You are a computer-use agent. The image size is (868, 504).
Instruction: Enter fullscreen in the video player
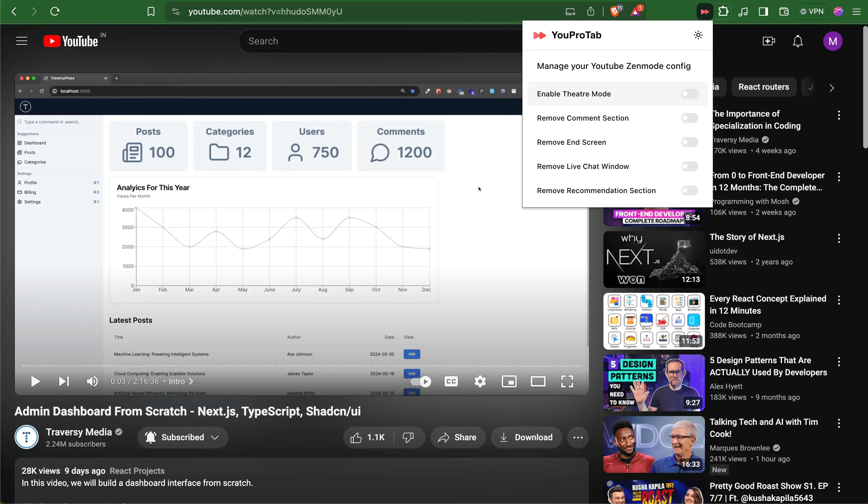pos(567,381)
